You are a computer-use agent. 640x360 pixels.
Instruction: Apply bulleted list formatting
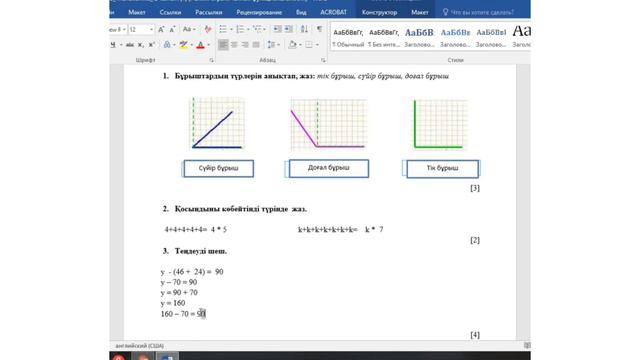click(223, 29)
